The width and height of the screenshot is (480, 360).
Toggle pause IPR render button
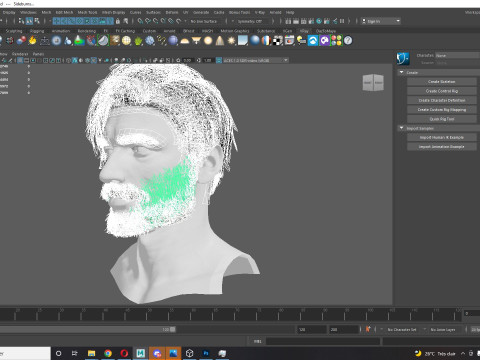(342, 21)
